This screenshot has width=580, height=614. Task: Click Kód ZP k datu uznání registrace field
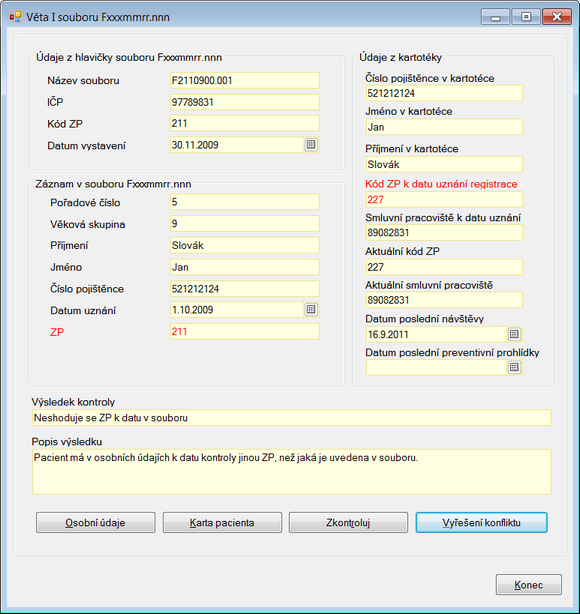pyautogui.click(x=444, y=200)
